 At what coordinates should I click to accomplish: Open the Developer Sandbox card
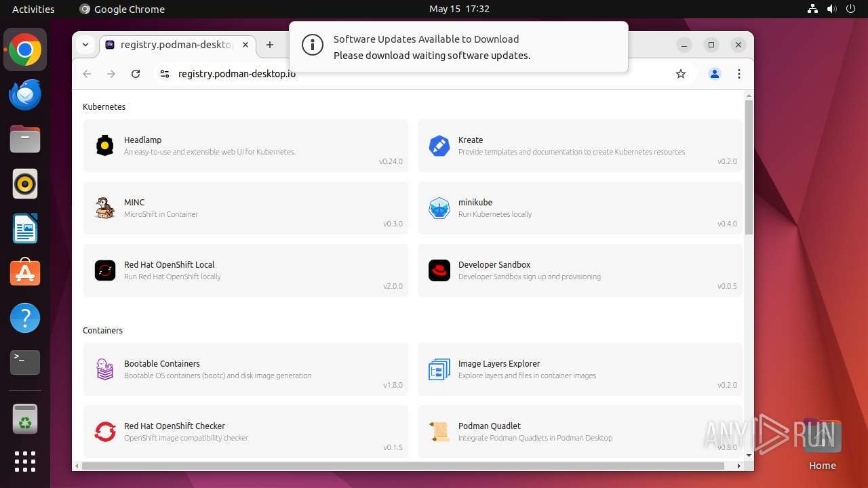click(580, 270)
